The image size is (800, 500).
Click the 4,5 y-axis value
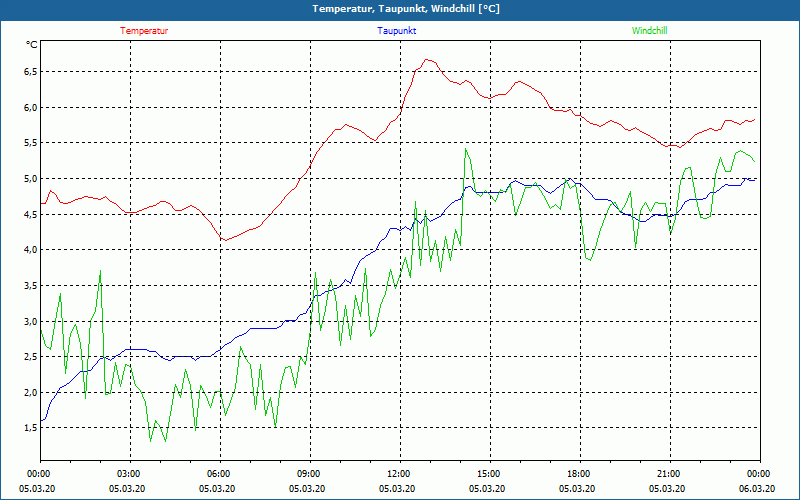point(30,214)
